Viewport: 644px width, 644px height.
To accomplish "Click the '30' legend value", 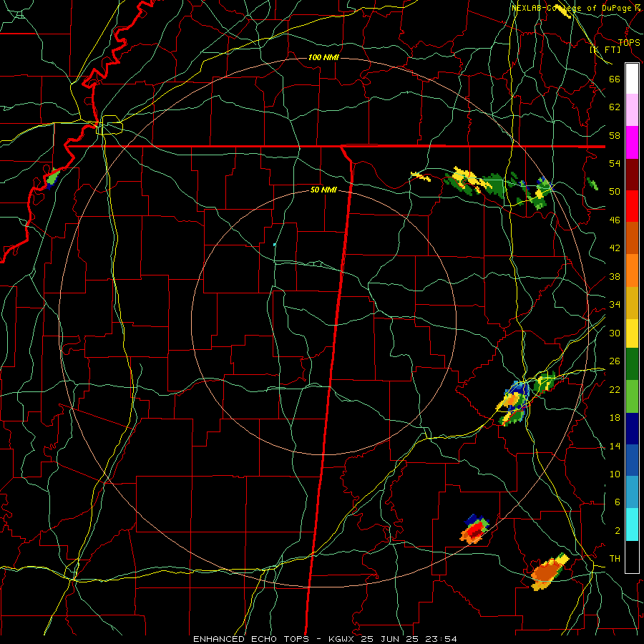I will click(x=615, y=333).
